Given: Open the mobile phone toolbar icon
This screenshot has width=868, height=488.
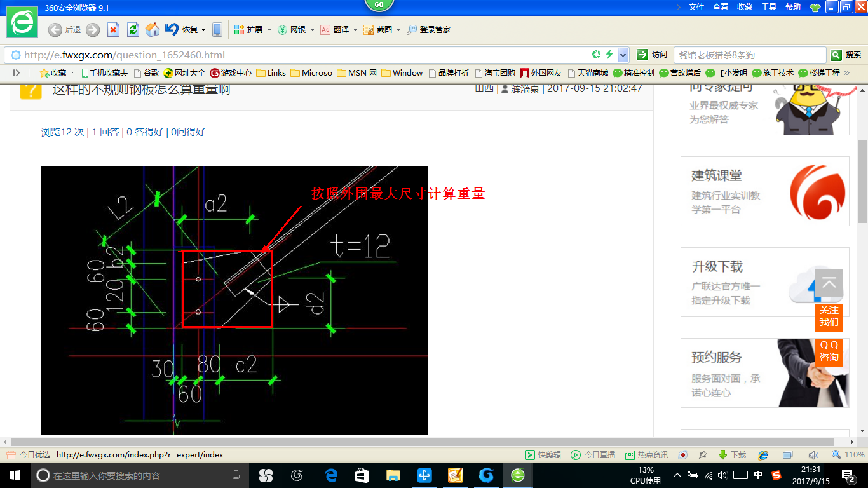Looking at the screenshot, I should [217, 30].
